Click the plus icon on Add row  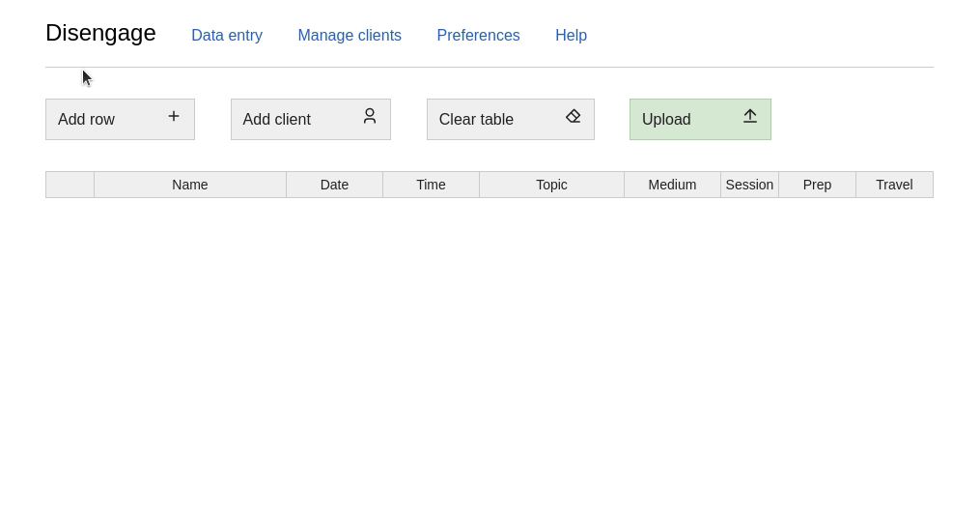coord(174,116)
